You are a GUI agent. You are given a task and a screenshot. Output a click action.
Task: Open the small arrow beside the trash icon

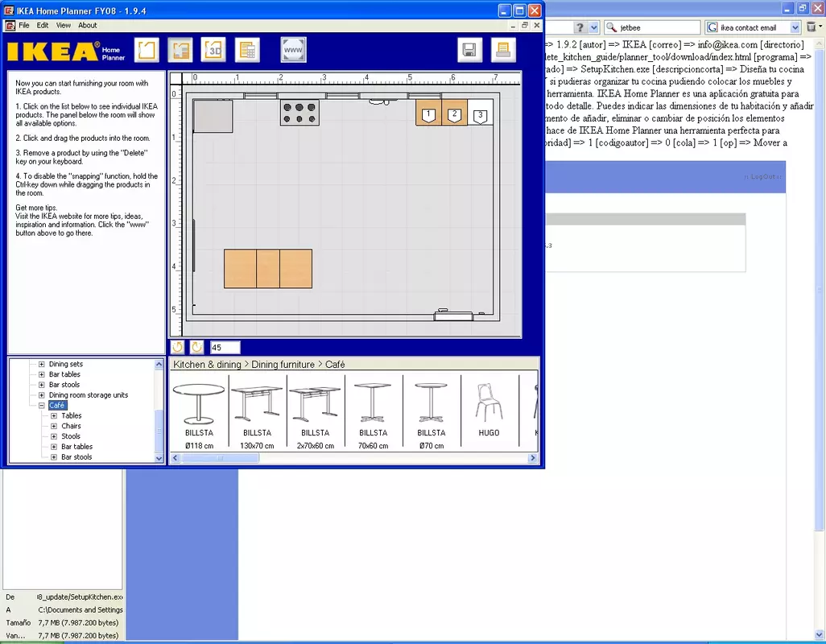click(820, 27)
